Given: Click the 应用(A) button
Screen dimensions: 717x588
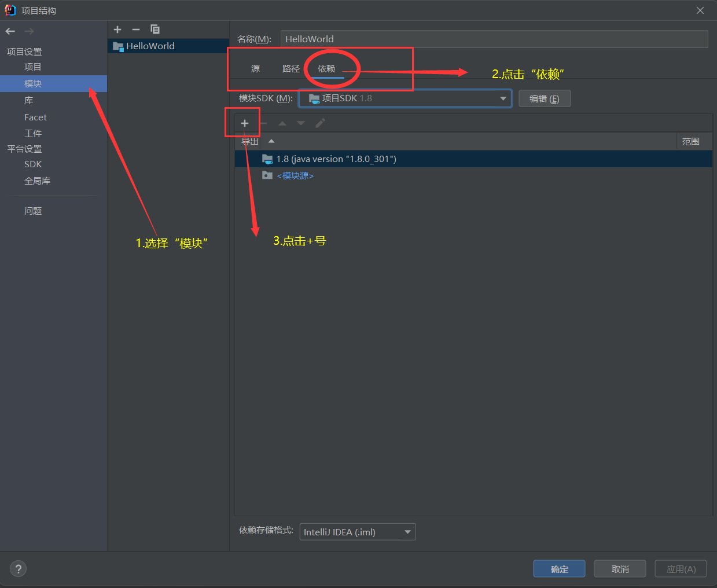Looking at the screenshot, I should click(681, 569).
